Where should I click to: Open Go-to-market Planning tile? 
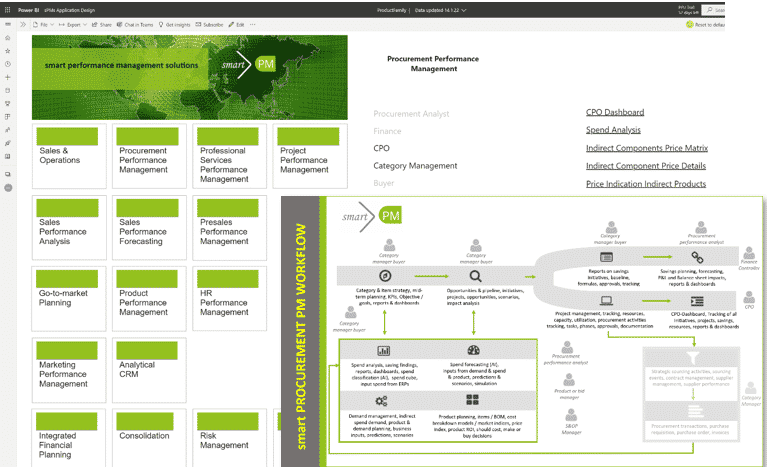(x=69, y=299)
